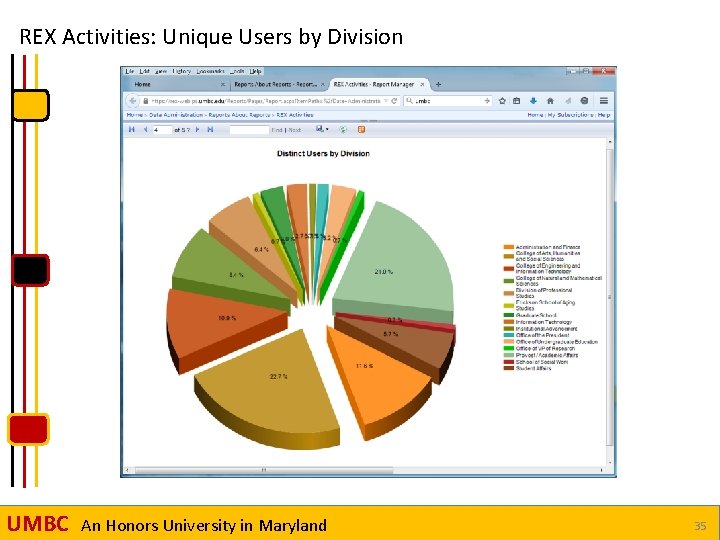Click Information Technology legend label
720x540 pixels.
click(544, 322)
